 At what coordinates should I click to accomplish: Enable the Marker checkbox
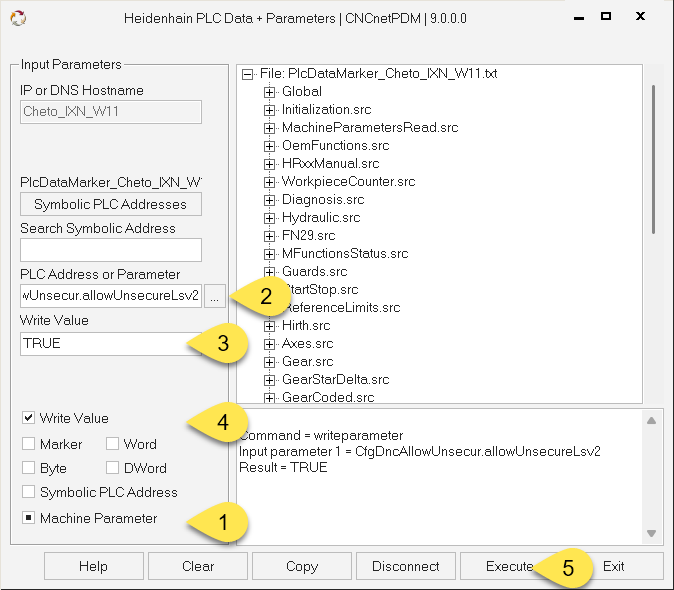tap(29, 444)
